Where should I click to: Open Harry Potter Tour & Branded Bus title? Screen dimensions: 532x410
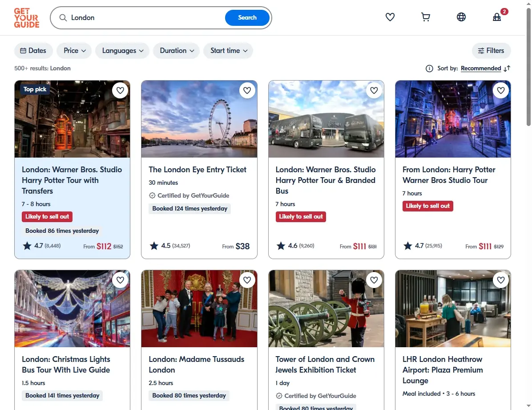[326, 180]
